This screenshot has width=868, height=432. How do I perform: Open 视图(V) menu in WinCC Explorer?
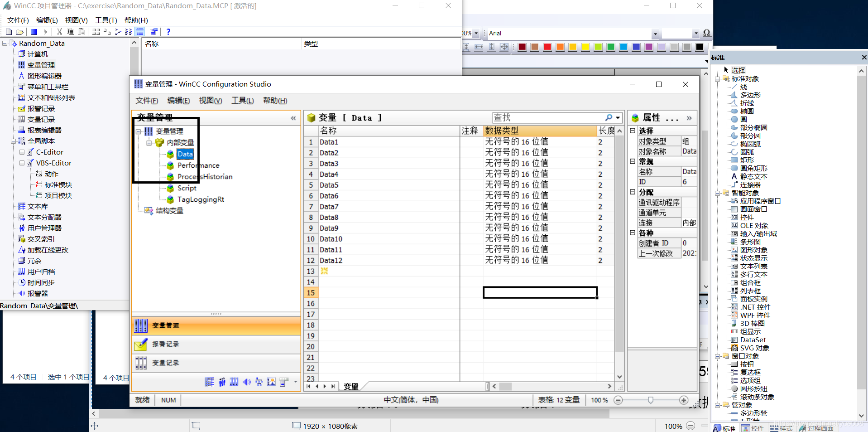(76, 20)
